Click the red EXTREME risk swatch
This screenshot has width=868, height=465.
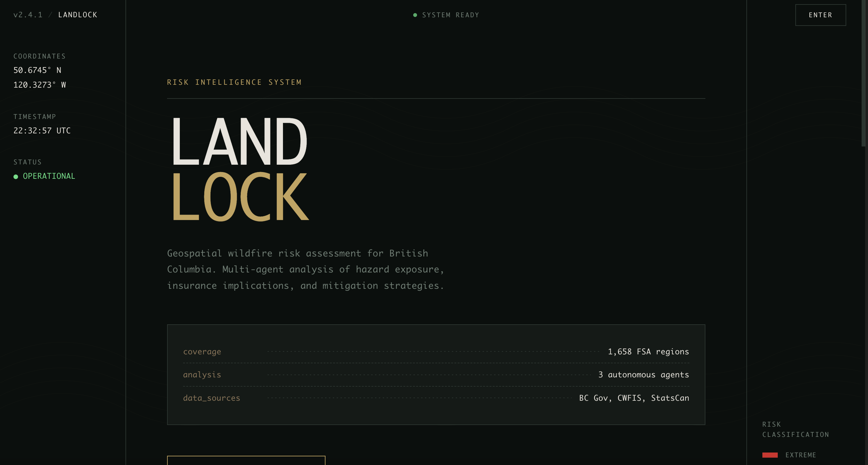(x=770, y=455)
